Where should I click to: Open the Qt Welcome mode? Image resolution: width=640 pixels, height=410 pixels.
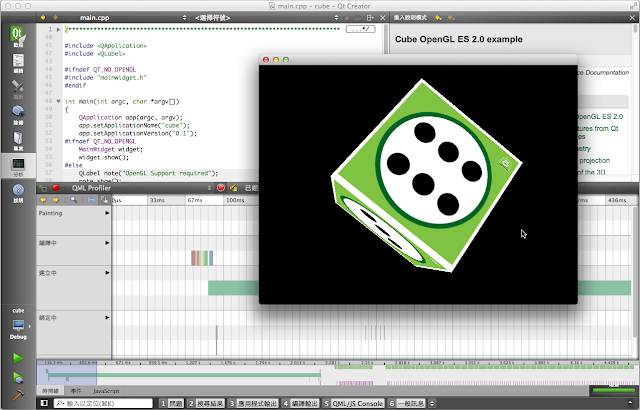[18, 36]
